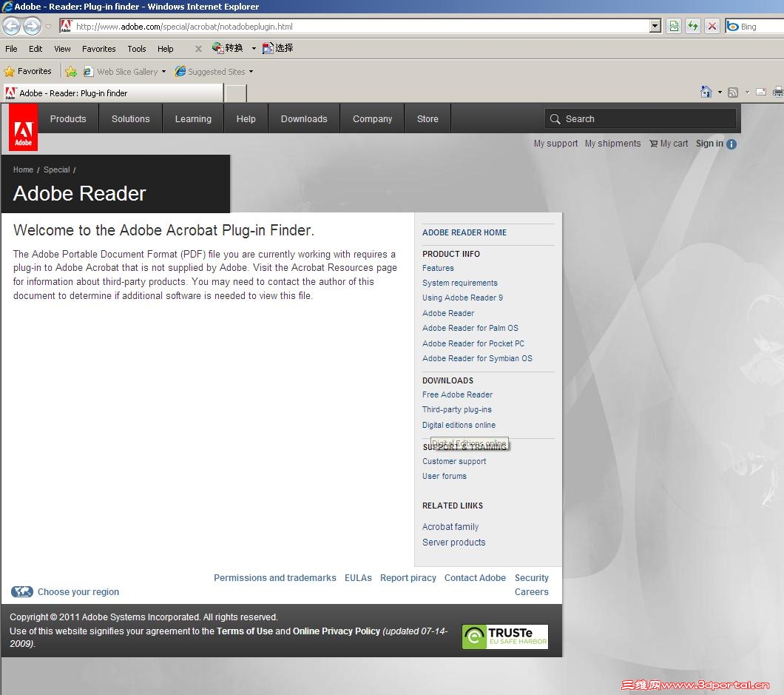Screen dimensions: 784x695
Task: Expand the Convert toolbar dropdown arrow
Action: coord(254,49)
